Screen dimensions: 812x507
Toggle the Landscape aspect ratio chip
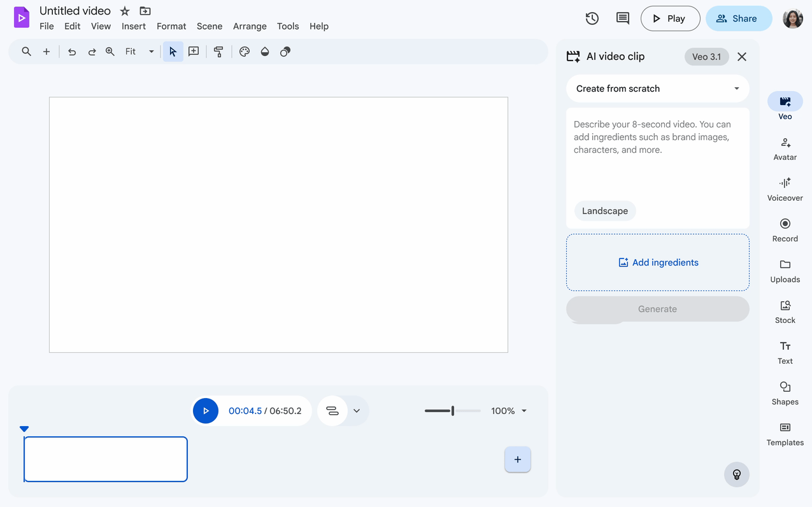click(x=604, y=210)
